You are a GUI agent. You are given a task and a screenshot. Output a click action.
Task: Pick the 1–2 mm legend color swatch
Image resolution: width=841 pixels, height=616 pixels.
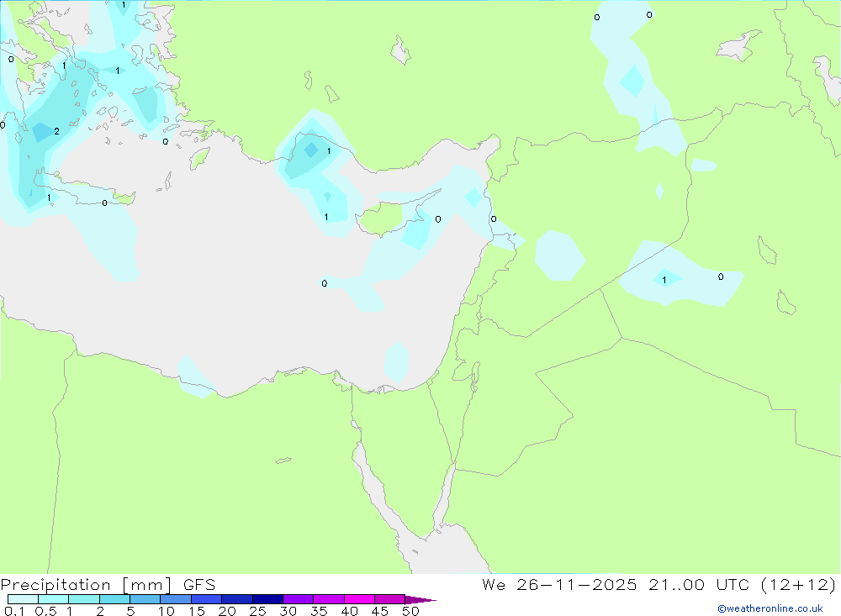tap(83, 599)
